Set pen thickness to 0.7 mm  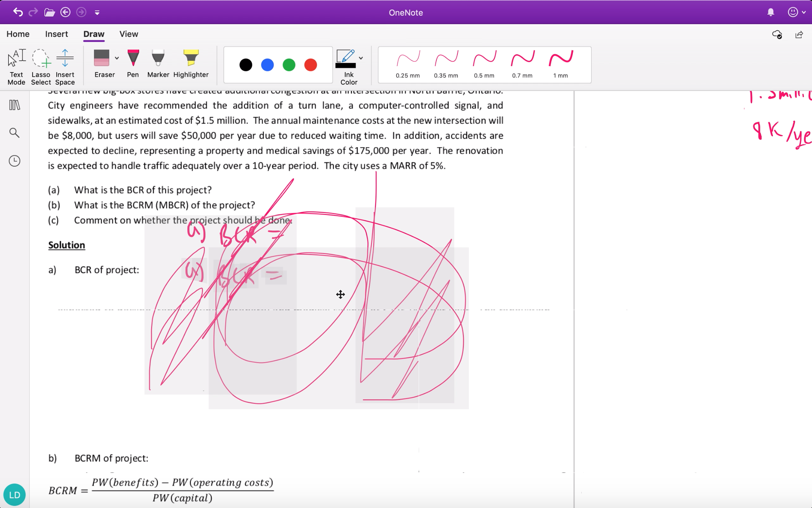pyautogui.click(x=522, y=64)
